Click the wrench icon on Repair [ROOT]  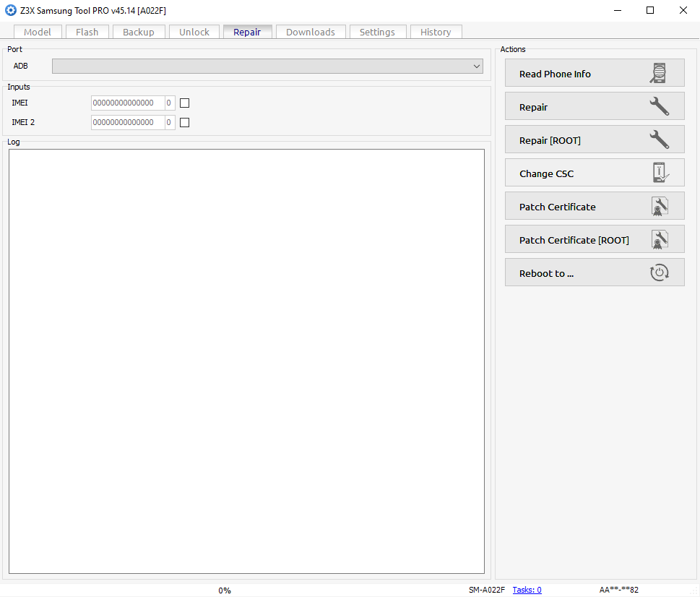(659, 139)
